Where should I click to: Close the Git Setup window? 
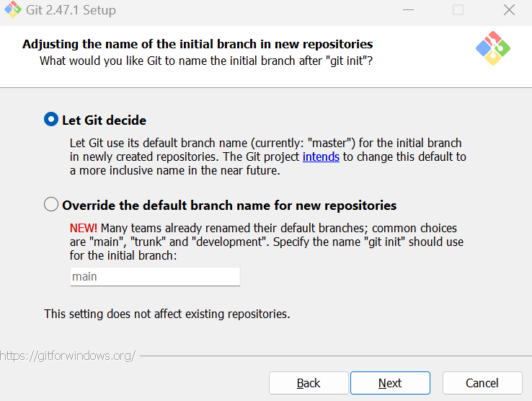click(x=509, y=10)
